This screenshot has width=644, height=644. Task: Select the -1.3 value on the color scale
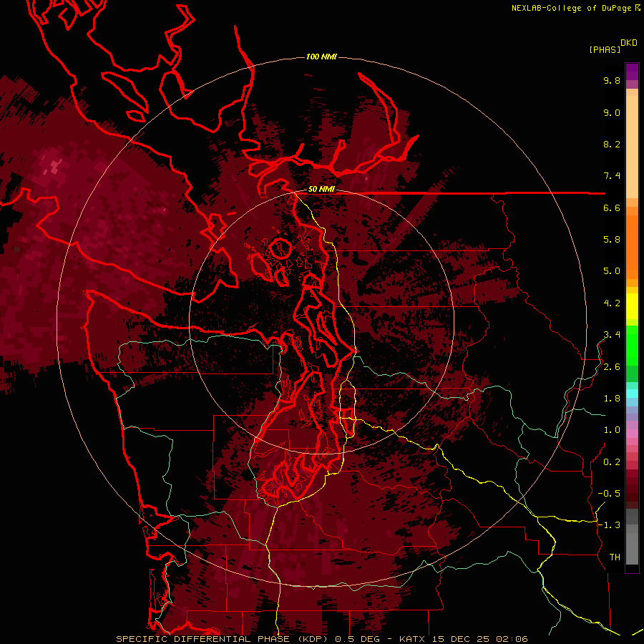609,525
